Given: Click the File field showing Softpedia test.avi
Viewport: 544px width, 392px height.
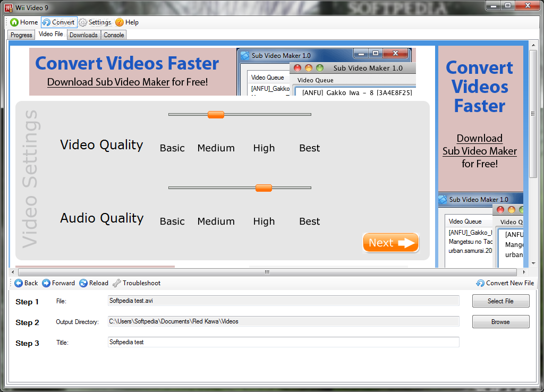Looking at the screenshot, I should pos(284,301).
